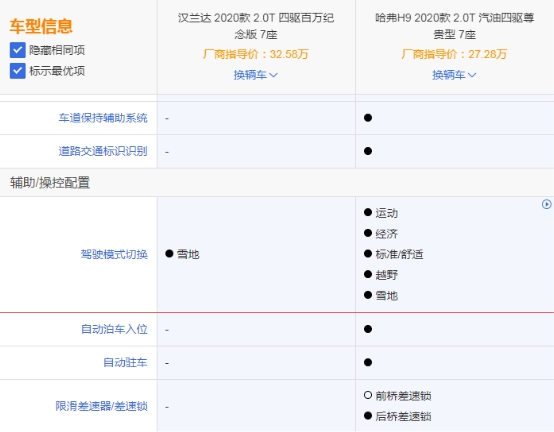This screenshot has width=554, height=432.
Task: Click 经济 driving mode entry
Action: click(387, 233)
